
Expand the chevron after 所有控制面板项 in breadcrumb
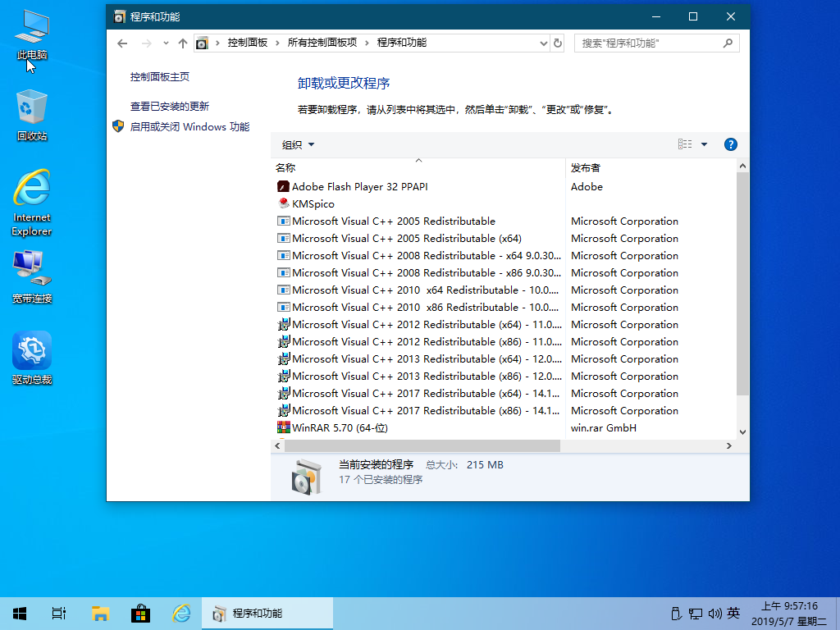[367, 43]
